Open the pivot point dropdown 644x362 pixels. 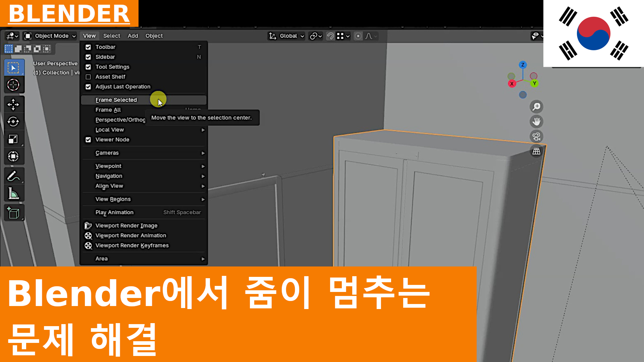pyautogui.click(x=316, y=36)
